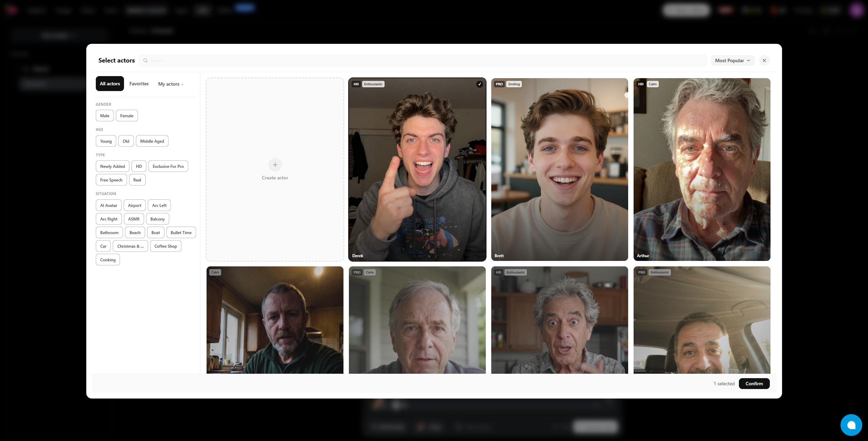Click the search magnifier icon
This screenshot has height=441, width=868.
pyautogui.click(x=145, y=60)
